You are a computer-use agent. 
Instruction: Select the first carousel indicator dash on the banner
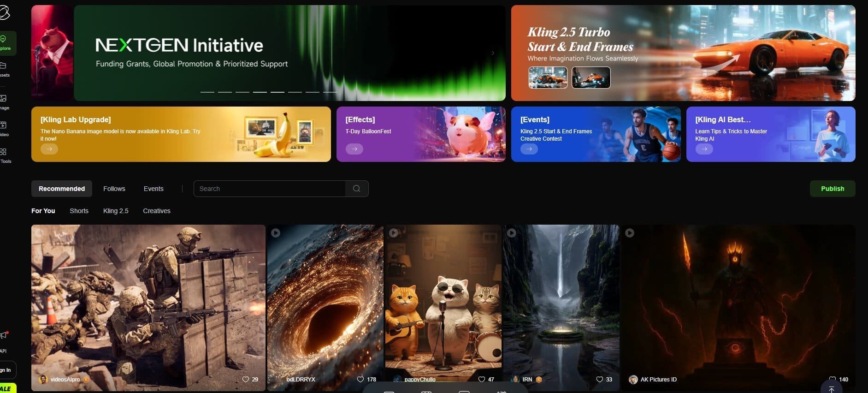pos(207,92)
